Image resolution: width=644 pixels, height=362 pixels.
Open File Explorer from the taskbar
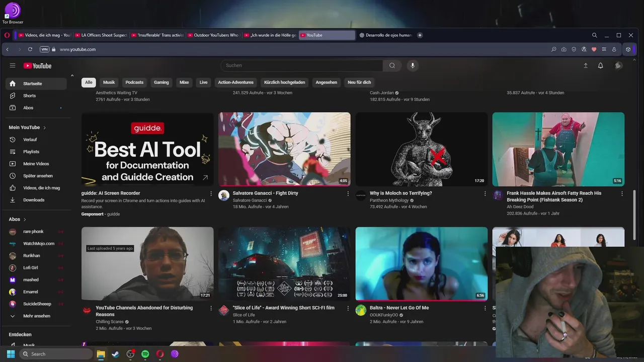(101, 354)
